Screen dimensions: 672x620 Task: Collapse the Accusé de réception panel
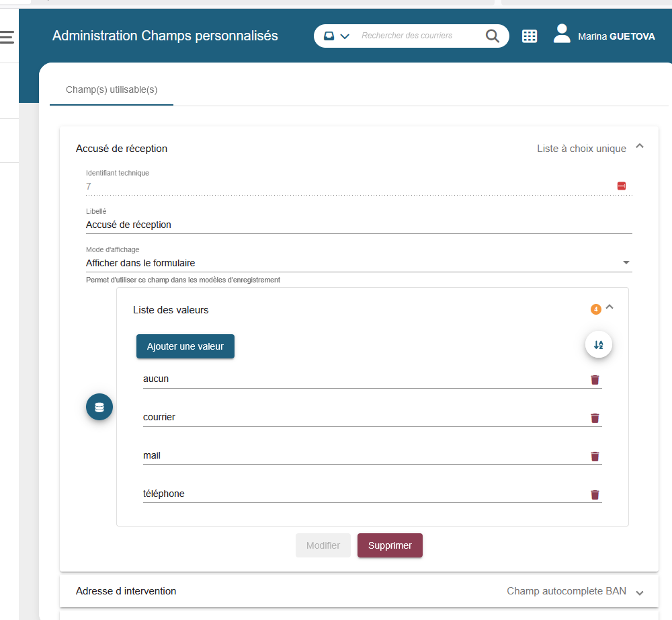click(639, 146)
